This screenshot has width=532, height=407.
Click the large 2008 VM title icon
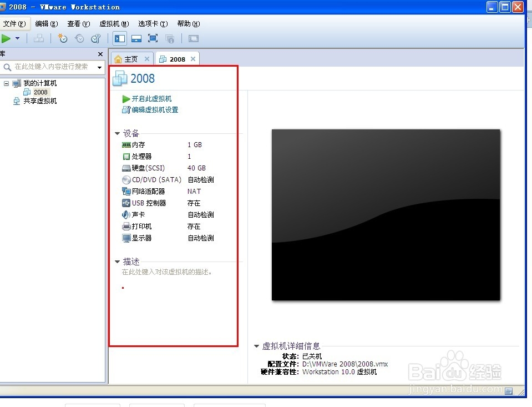click(x=120, y=78)
